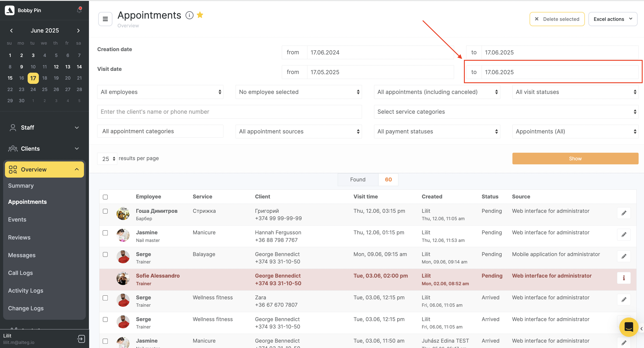The width and height of the screenshot is (644, 348).
Task: Click the Staff person icon in the sidebar
Action: pos(13,128)
